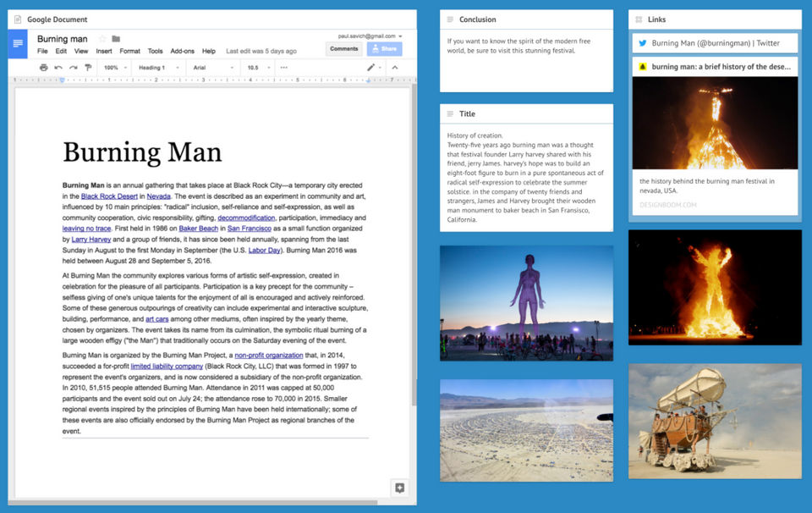
Task: Click the Conclusion card text icon
Action: point(449,19)
